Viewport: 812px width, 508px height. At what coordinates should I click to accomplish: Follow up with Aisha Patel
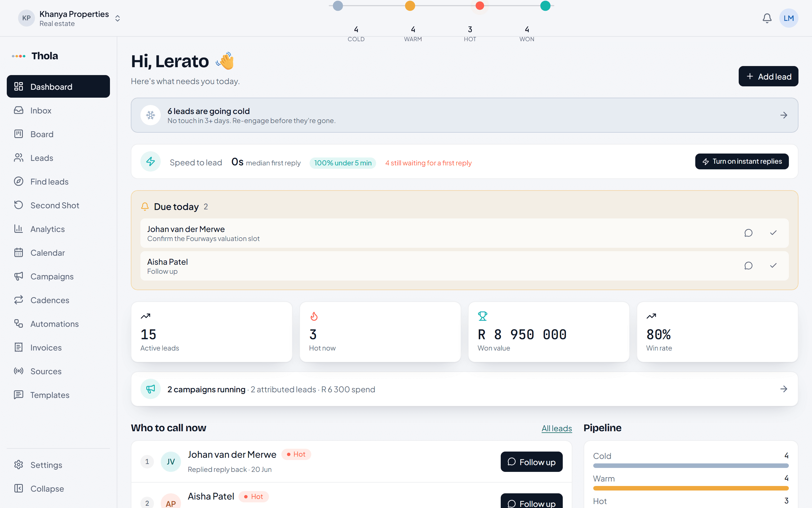(x=531, y=501)
